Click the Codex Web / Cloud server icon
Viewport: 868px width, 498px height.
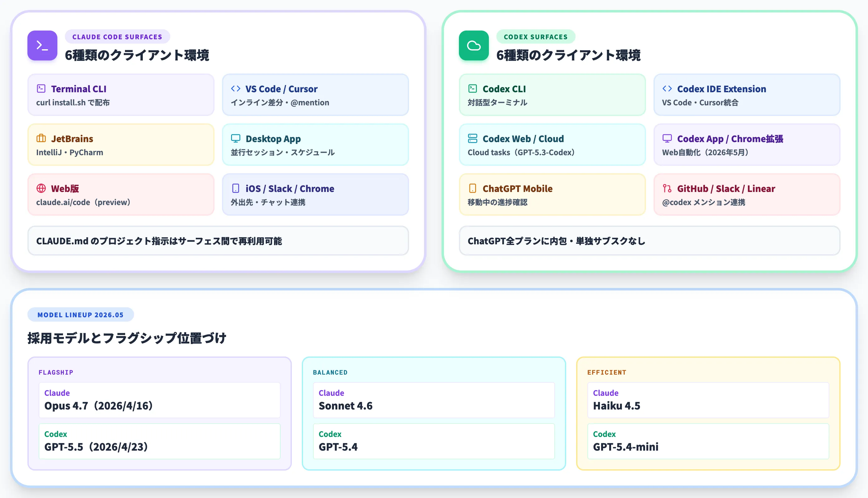click(472, 138)
